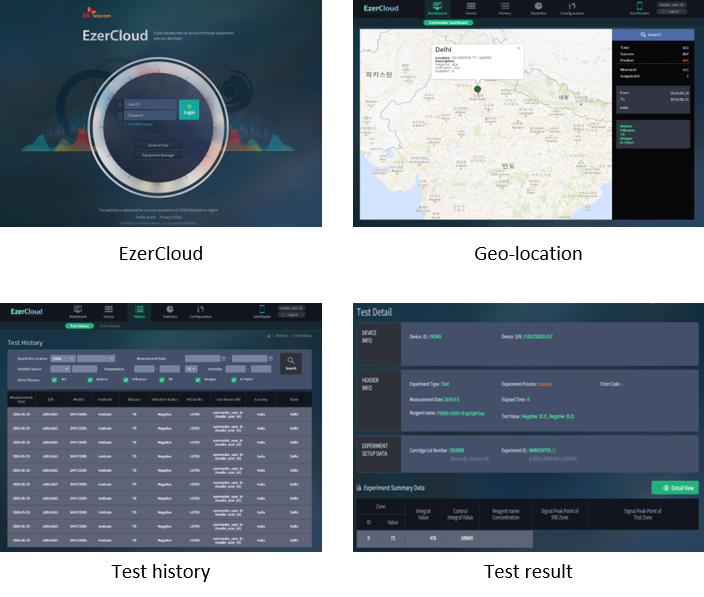Close the Delhi info popup

[518, 48]
